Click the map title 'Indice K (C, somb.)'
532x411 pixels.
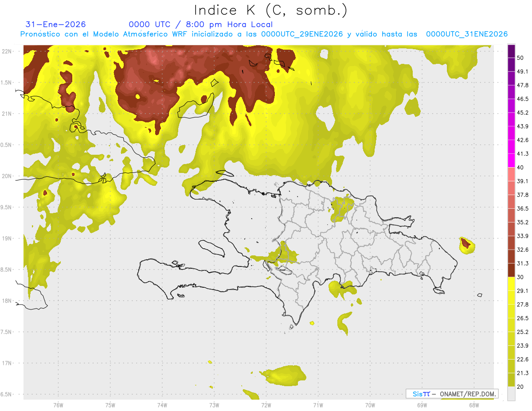[270, 10]
